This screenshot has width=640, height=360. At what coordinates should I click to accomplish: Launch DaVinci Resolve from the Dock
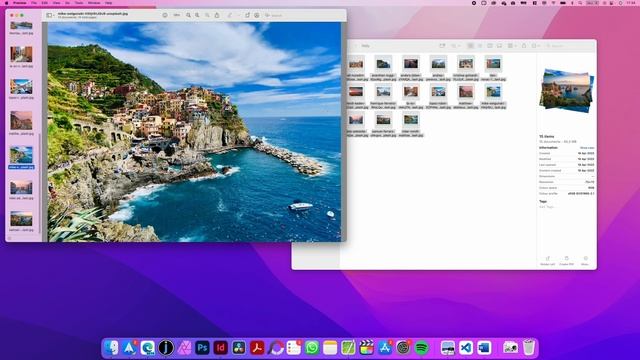coord(239,348)
